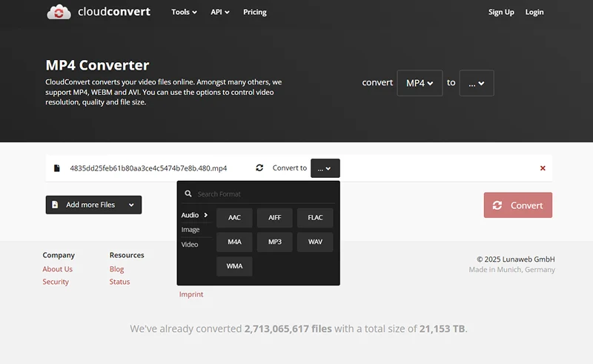This screenshot has width=593, height=364.
Task: Click the cloudconvert brand name text
Action: pyautogui.click(x=114, y=12)
